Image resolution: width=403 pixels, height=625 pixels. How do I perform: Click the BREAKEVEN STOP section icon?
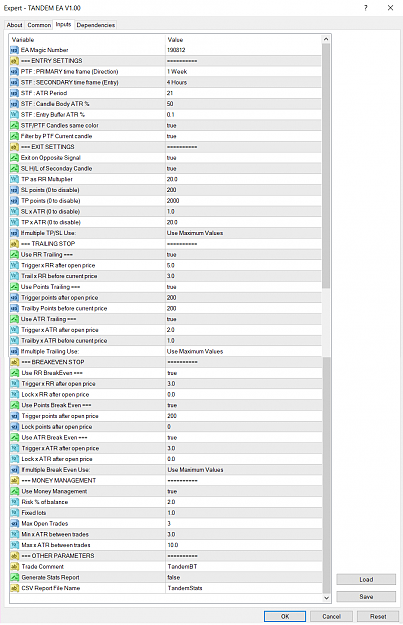pos(14,362)
